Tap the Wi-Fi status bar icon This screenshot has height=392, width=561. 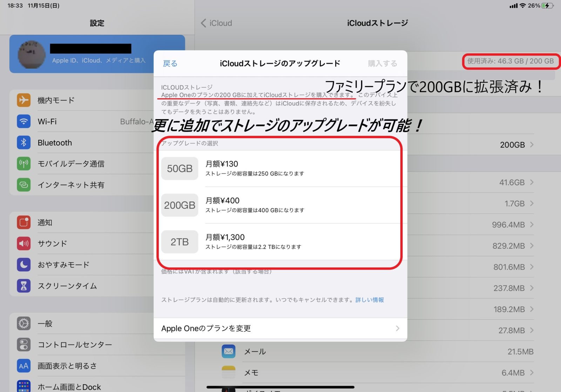point(523,6)
